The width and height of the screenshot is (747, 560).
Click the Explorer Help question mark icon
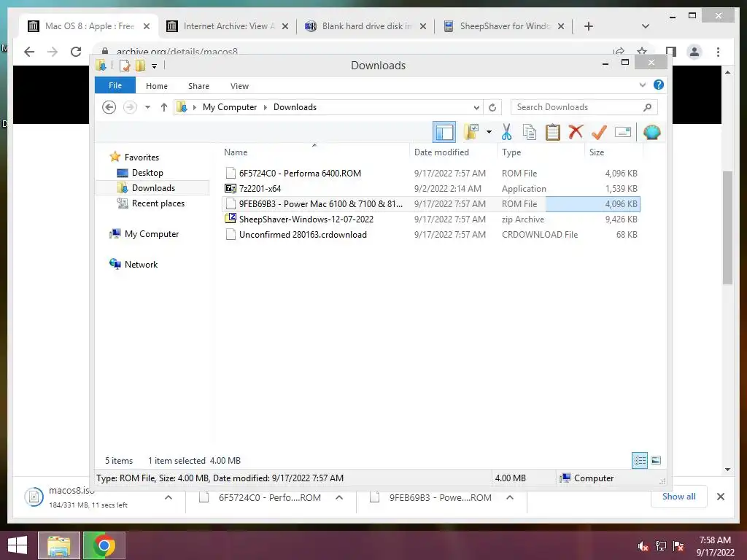[659, 85]
